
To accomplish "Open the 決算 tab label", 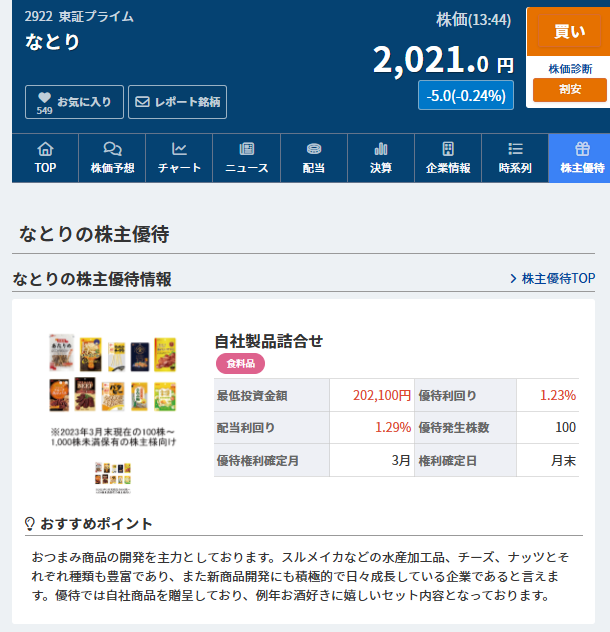I will coord(381,168).
